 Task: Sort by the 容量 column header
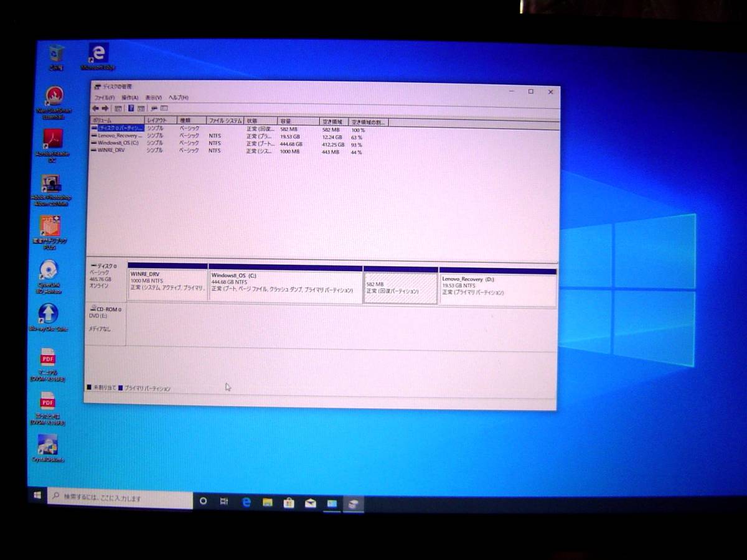299,121
